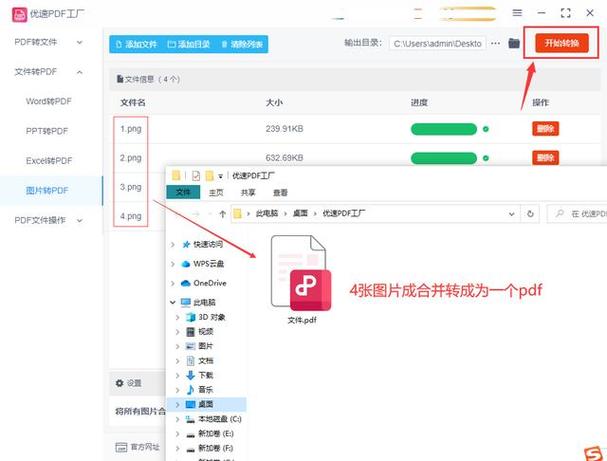Open the Explorer address bar history dropdown
Screen dimensions: 607x461
coord(512,214)
